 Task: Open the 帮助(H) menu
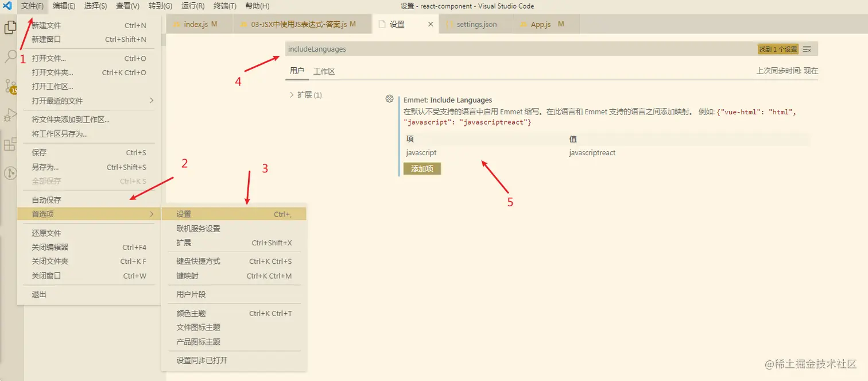257,6
